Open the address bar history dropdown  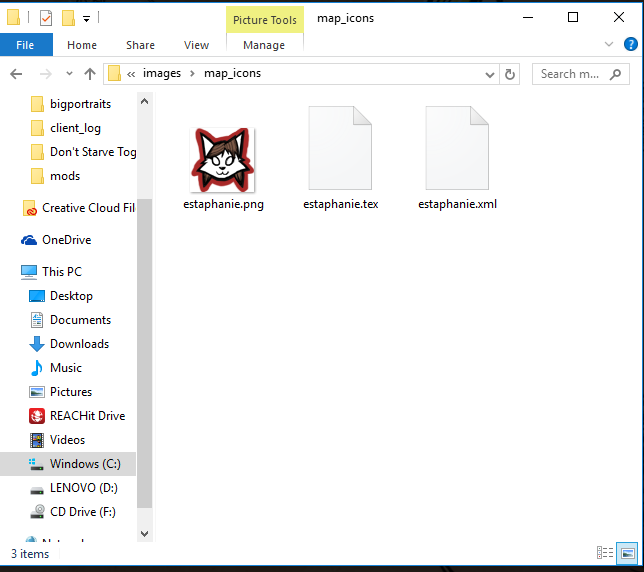click(488, 74)
